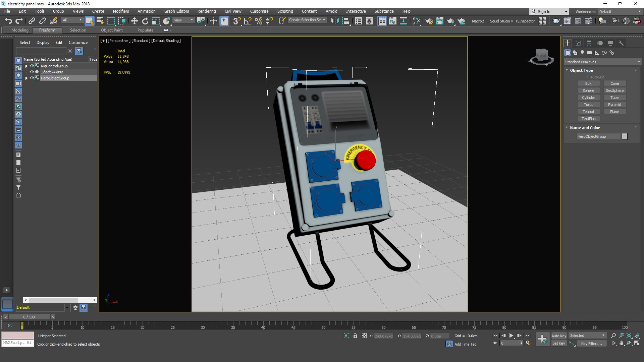Expand the HeroObjectGroup tree node
644x362 pixels.
[x=26, y=78]
